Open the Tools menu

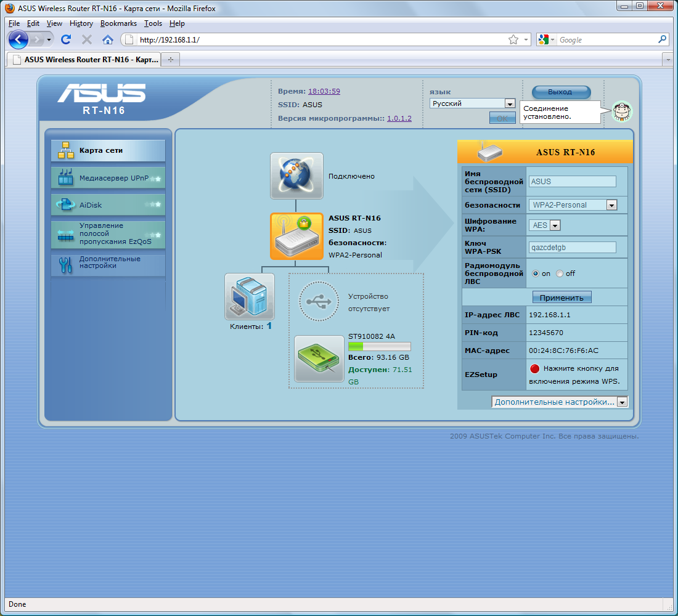coord(153,23)
